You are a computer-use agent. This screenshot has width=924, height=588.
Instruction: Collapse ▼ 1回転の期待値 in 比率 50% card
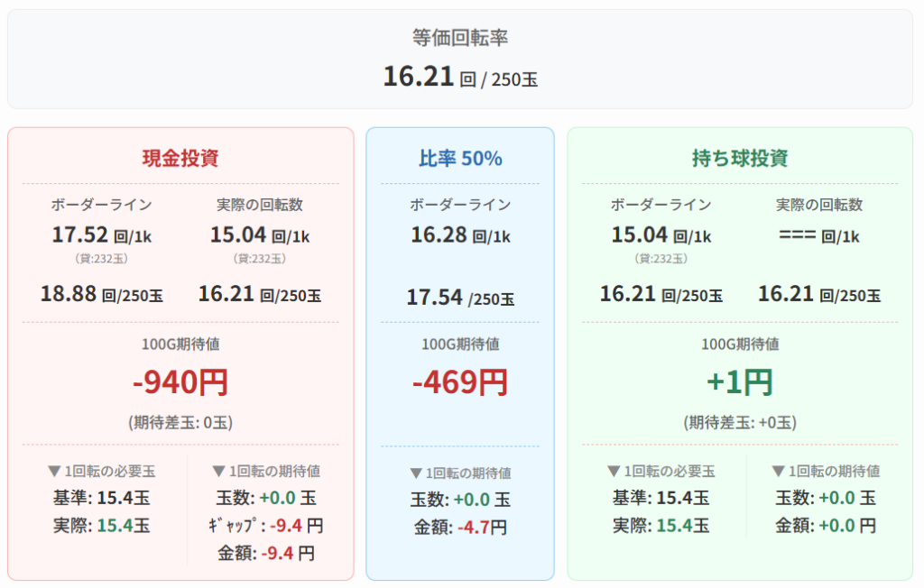pos(460,473)
